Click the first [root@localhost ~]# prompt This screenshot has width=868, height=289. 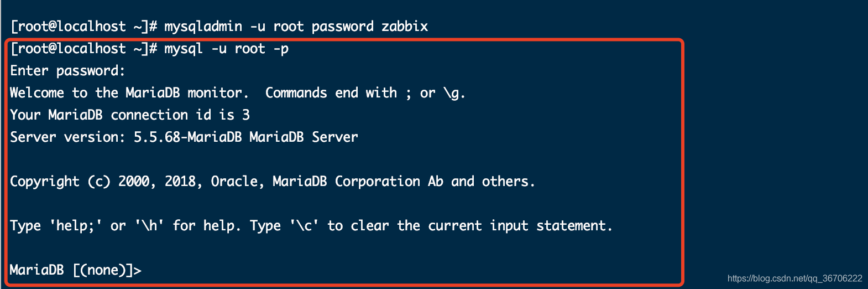tap(84, 27)
